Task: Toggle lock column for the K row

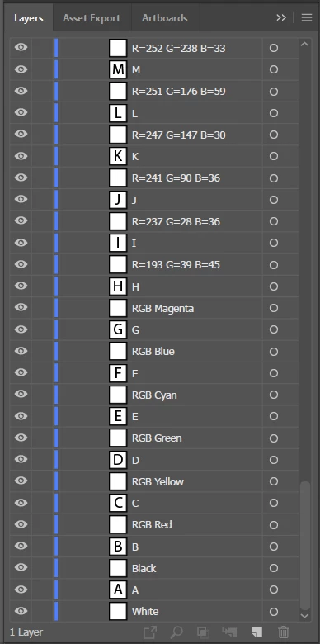Action: click(42, 156)
